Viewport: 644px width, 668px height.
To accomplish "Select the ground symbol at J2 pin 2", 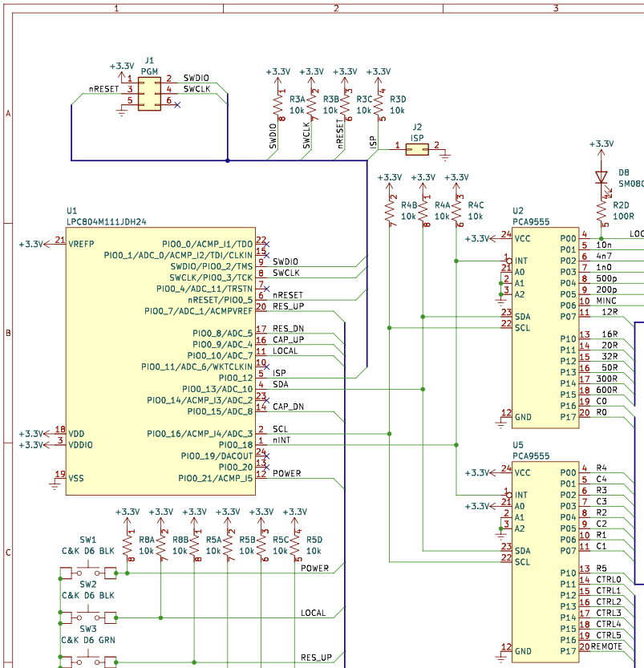I will click(x=446, y=157).
